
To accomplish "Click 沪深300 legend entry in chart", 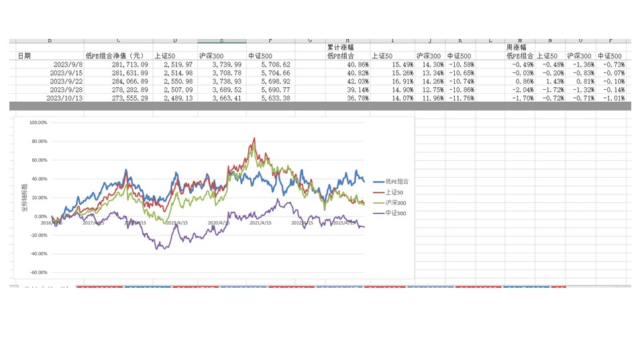I will [389, 202].
